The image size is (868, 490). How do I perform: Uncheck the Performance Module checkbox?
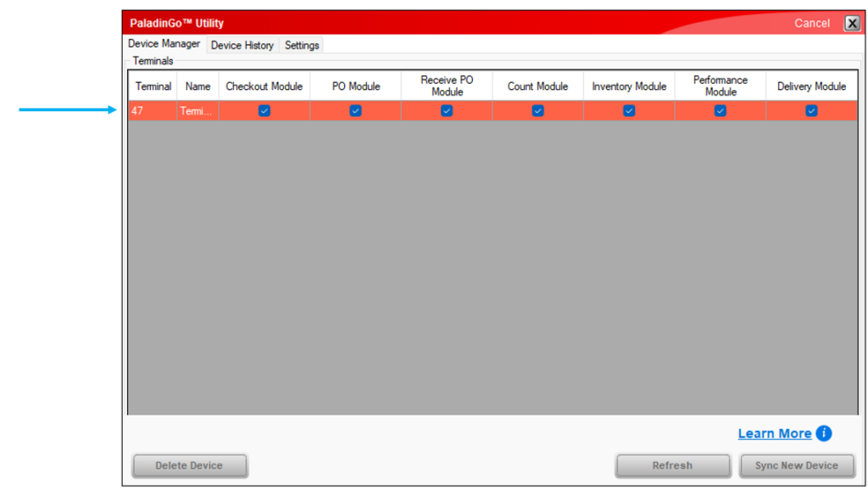(720, 111)
